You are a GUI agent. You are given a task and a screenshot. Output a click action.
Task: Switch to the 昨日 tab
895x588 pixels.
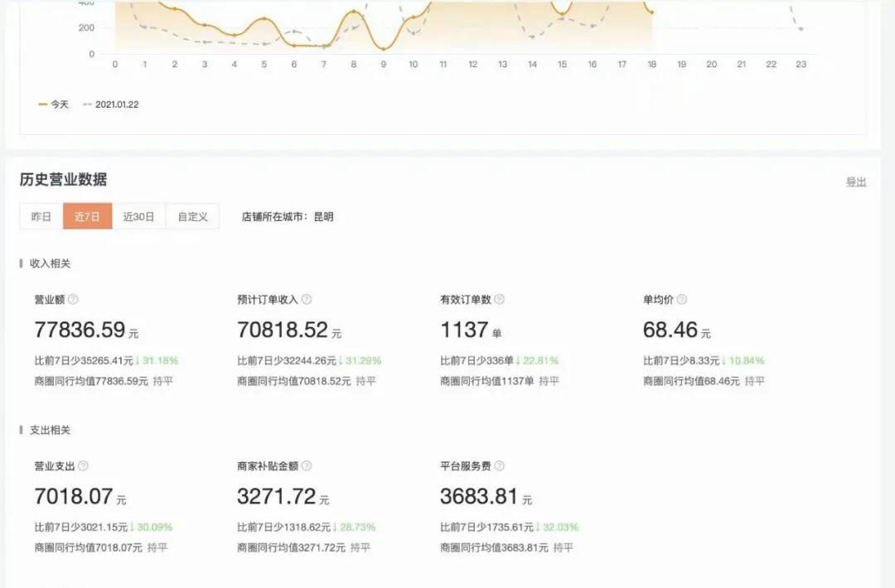pyautogui.click(x=39, y=215)
